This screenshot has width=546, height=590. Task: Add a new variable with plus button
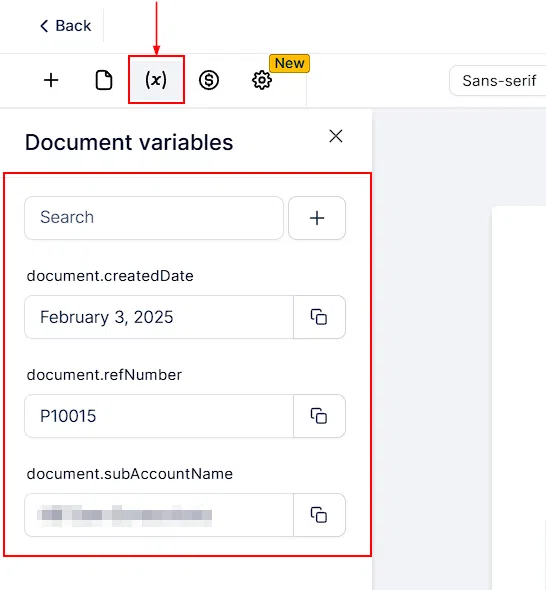[x=317, y=218]
